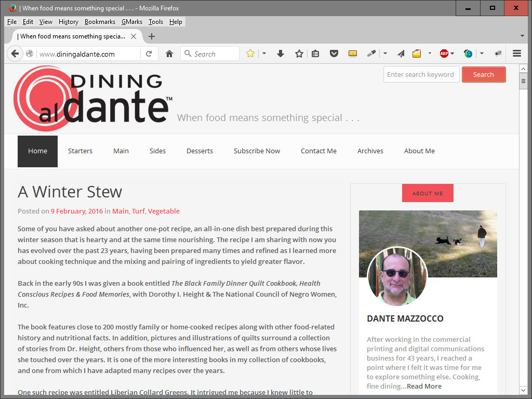Open the File menu

[x=12, y=22]
